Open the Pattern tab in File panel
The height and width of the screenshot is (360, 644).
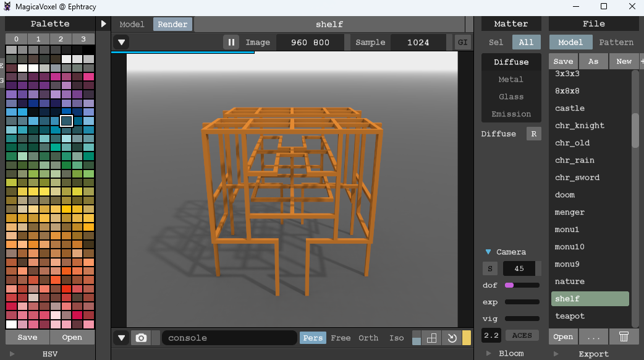(616, 42)
